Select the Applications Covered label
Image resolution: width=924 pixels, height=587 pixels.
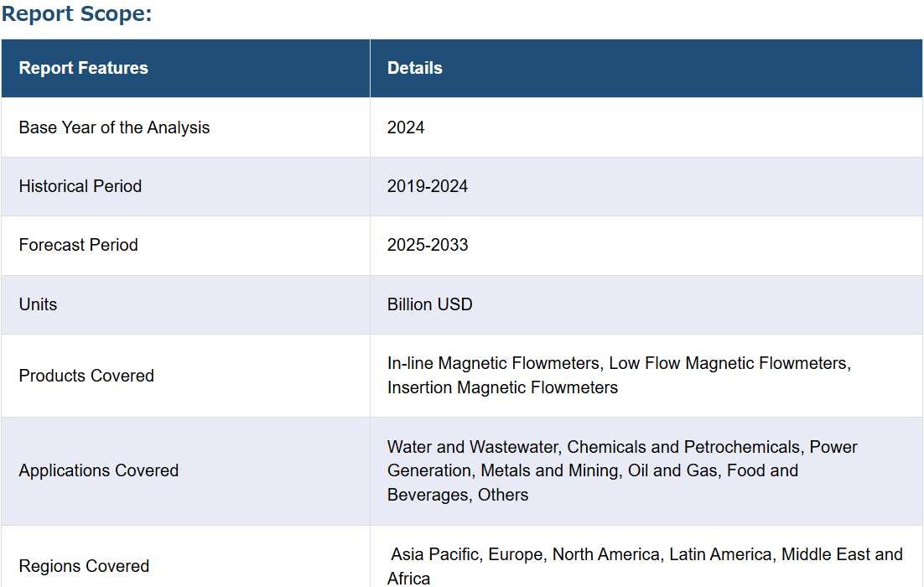click(x=98, y=470)
